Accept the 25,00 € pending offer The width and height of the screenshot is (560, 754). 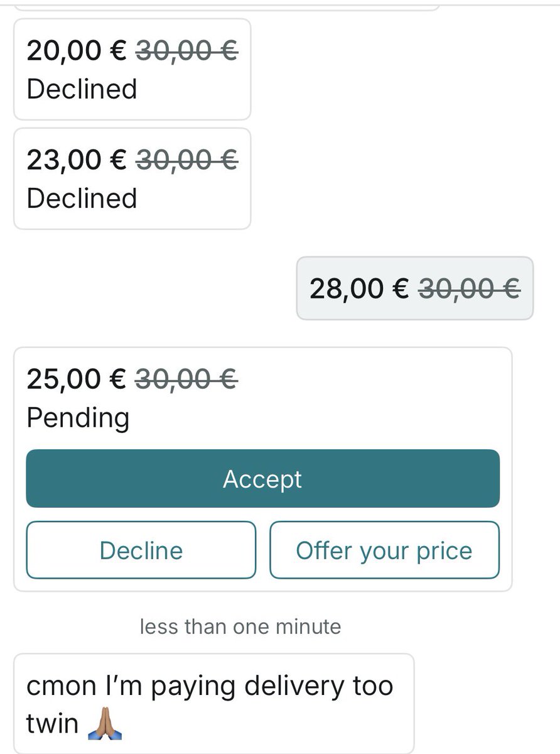click(x=262, y=478)
